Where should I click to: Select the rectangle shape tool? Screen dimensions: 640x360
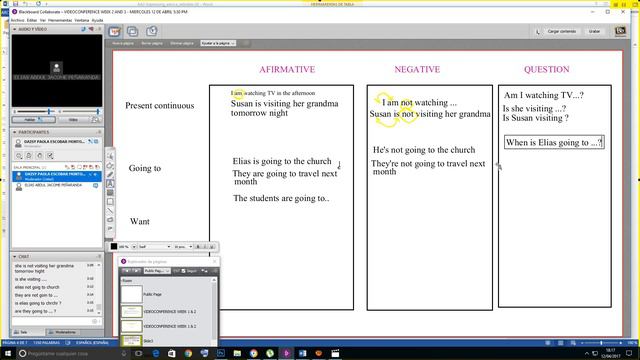[110, 202]
